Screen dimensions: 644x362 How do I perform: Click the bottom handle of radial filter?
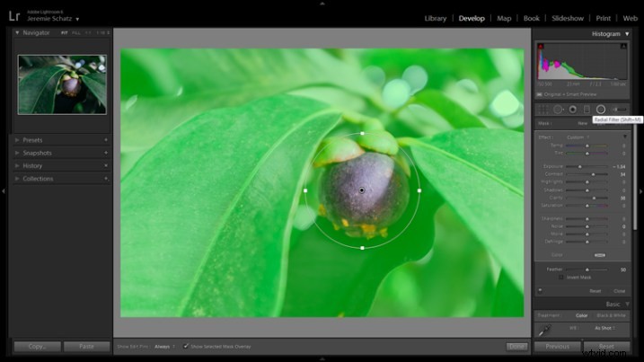click(x=362, y=248)
